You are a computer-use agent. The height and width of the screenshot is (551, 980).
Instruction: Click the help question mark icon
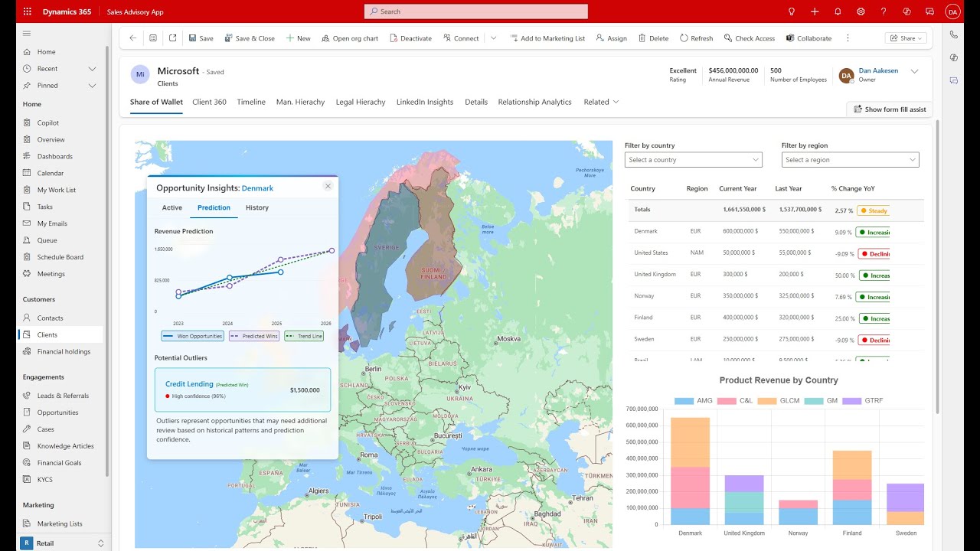coord(884,11)
